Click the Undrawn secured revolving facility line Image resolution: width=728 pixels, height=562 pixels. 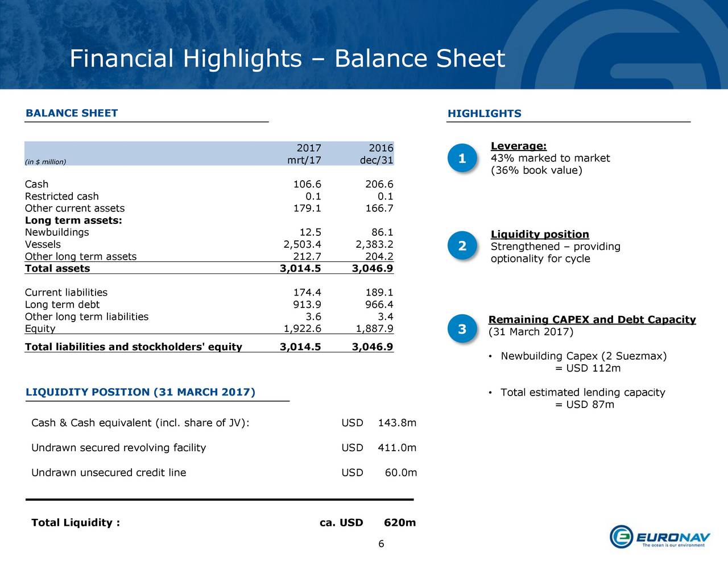[x=118, y=448]
